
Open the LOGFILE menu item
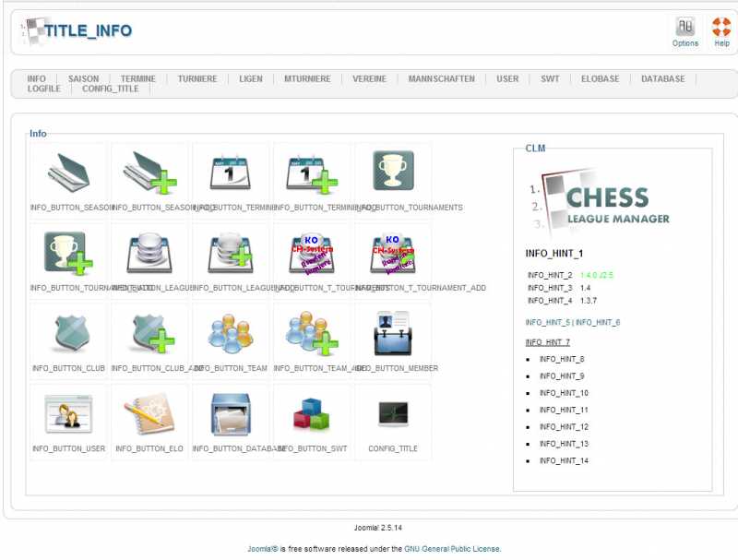pos(44,89)
